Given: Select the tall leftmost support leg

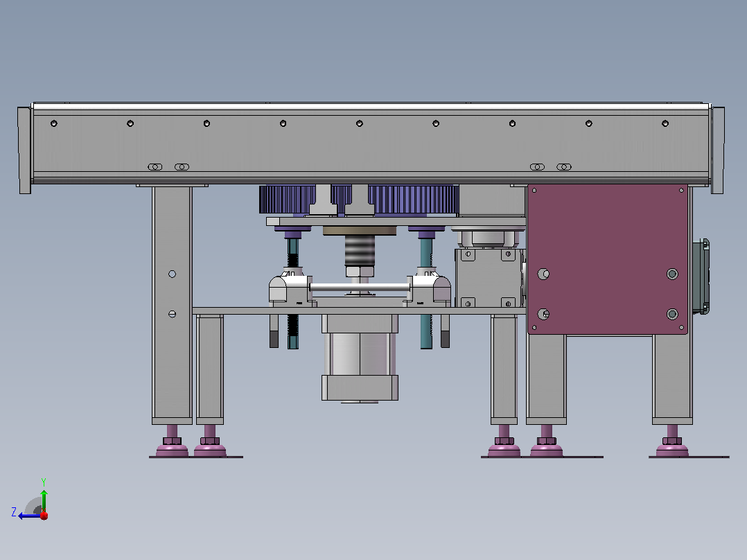Looking at the screenshot, I should click(172, 304).
